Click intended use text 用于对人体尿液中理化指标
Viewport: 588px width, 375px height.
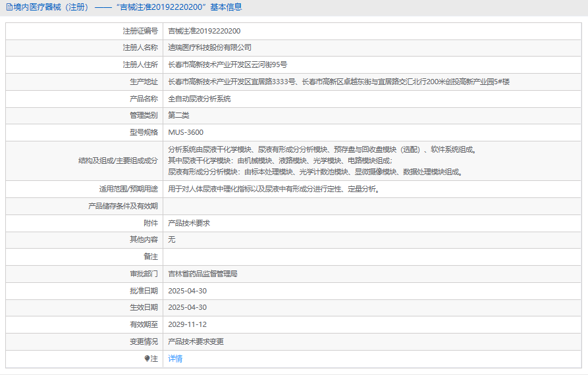click(274, 189)
